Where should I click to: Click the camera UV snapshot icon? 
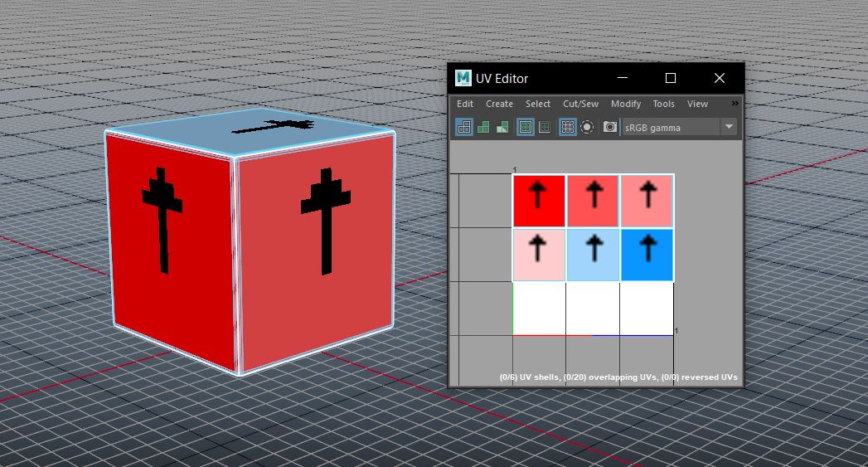(610, 128)
